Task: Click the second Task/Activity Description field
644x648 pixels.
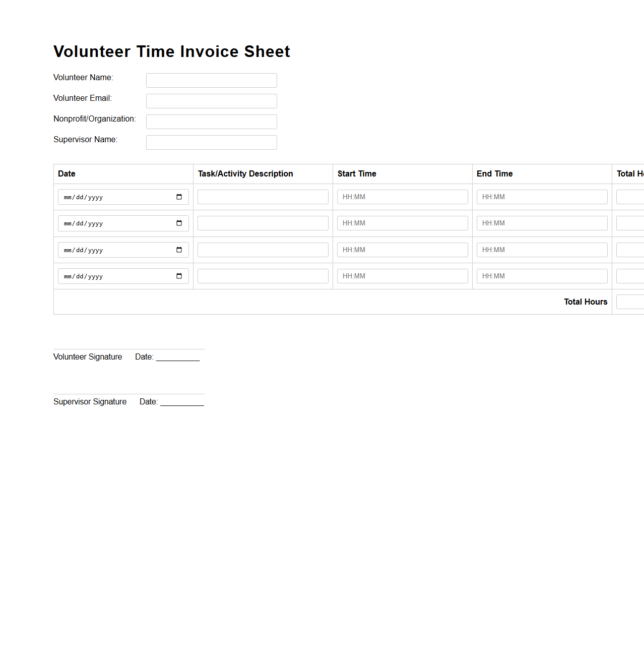Action: click(263, 223)
